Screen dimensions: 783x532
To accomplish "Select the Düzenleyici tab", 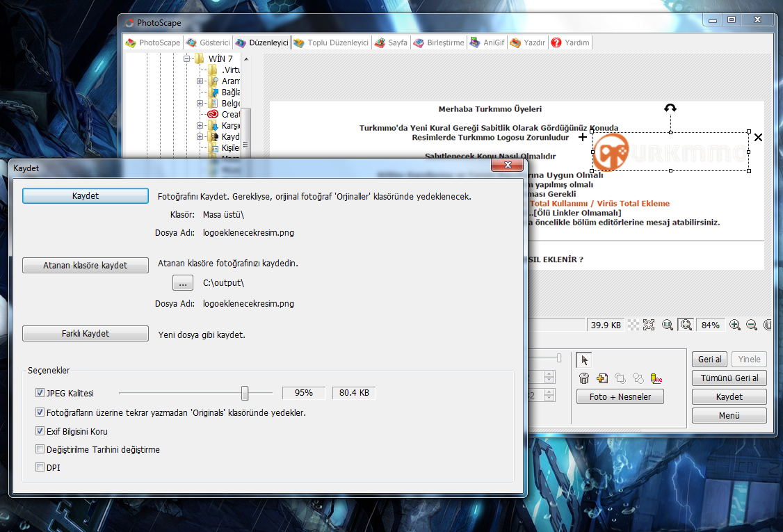I will (x=262, y=42).
